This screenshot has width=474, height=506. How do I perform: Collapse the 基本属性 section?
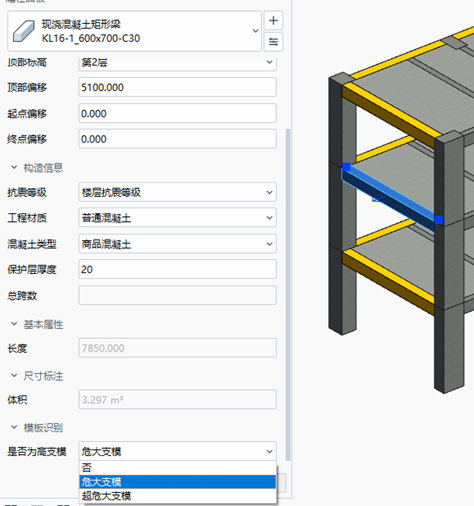(14, 324)
